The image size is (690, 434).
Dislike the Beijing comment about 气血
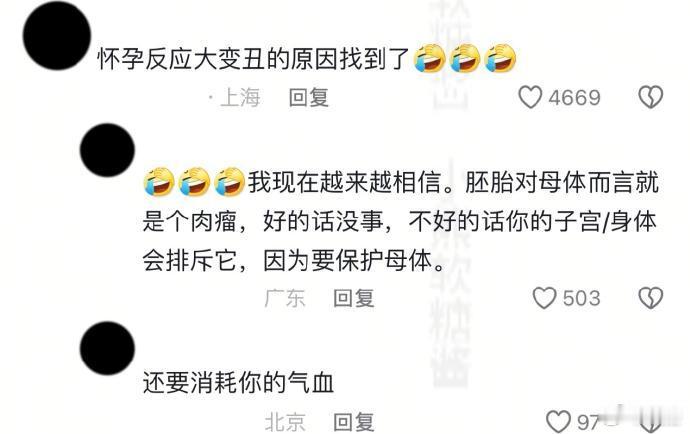tap(650, 423)
